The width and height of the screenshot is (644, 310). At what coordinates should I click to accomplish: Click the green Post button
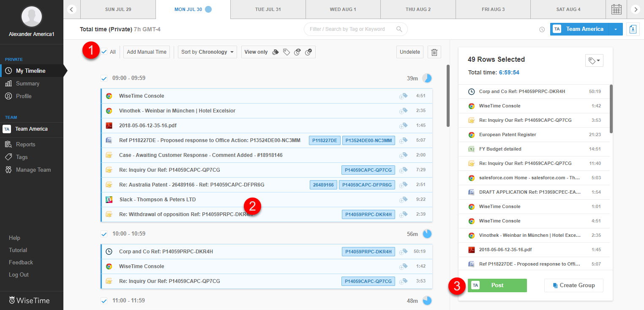[497, 285]
